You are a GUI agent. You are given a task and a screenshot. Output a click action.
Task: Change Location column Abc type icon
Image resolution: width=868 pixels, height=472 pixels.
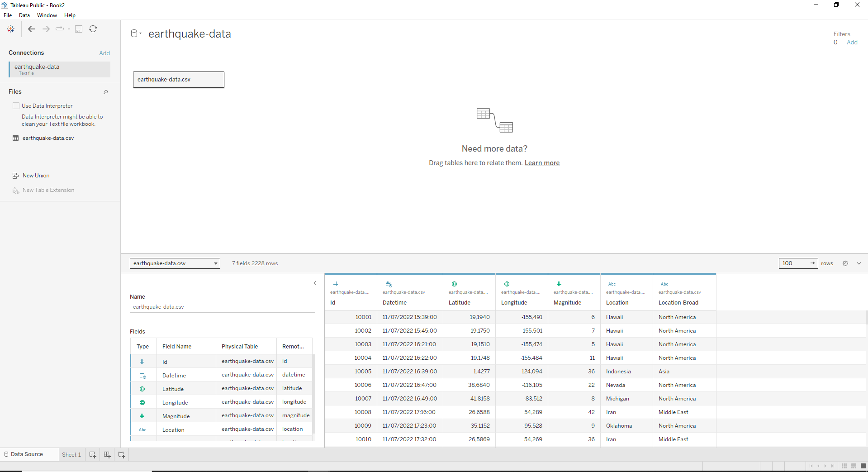click(x=612, y=284)
